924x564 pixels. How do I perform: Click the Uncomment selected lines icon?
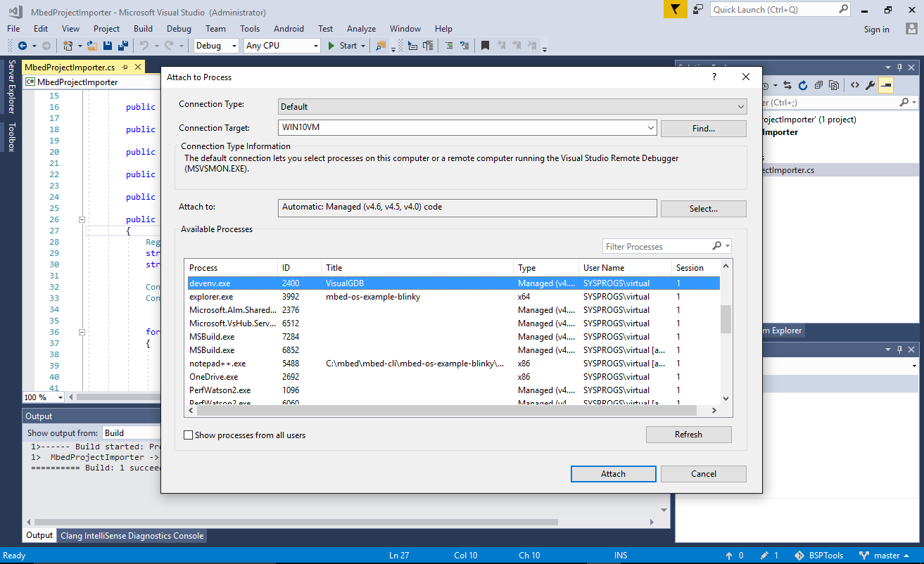(464, 46)
